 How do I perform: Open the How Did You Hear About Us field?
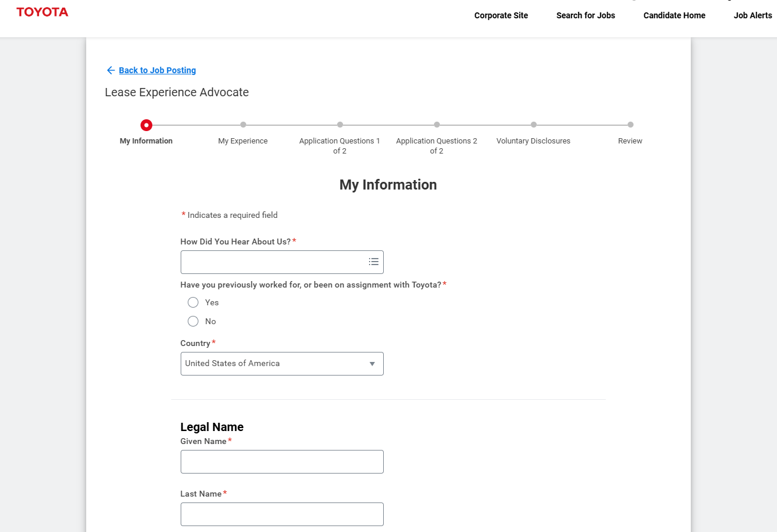click(x=282, y=262)
